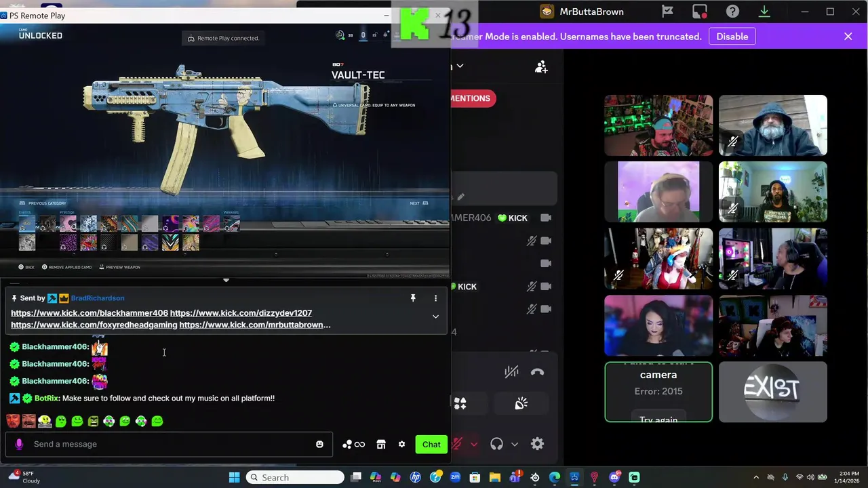Select Preview Weapon option

click(119, 267)
